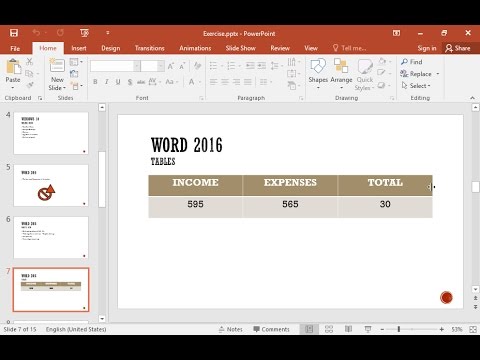
Task: Open the Transitions tab
Action: click(150, 48)
